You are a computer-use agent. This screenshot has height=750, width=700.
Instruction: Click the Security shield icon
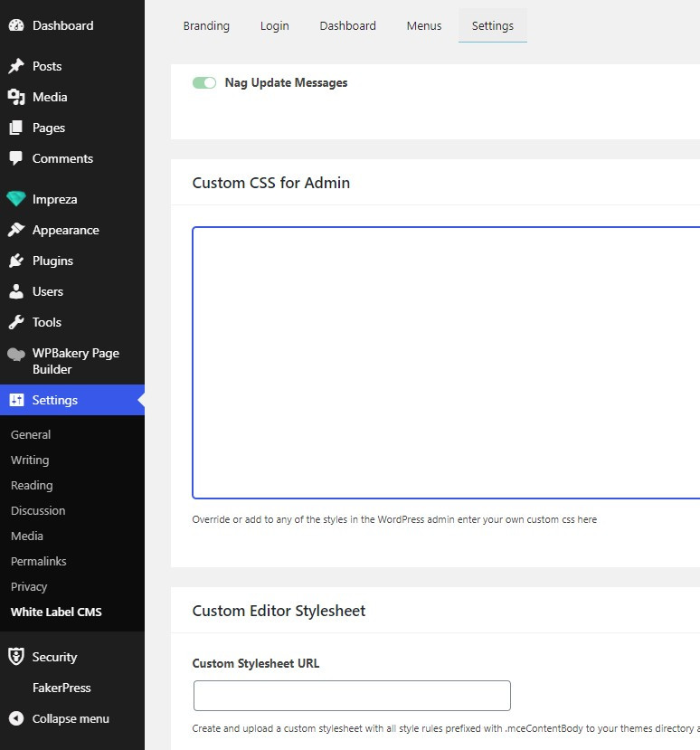(16, 657)
